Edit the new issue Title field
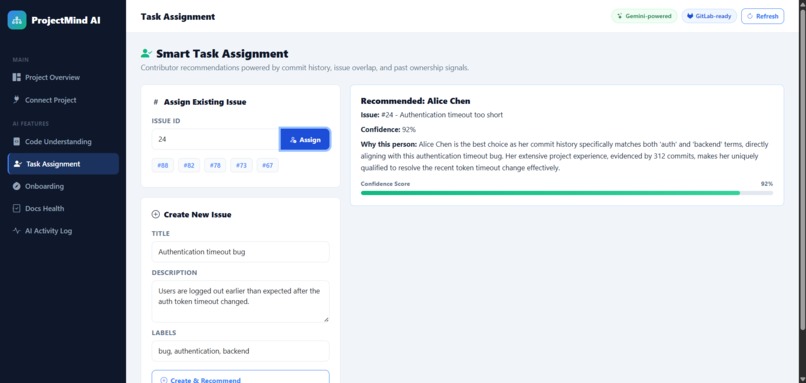This screenshot has height=383, width=806. [x=240, y=252]
